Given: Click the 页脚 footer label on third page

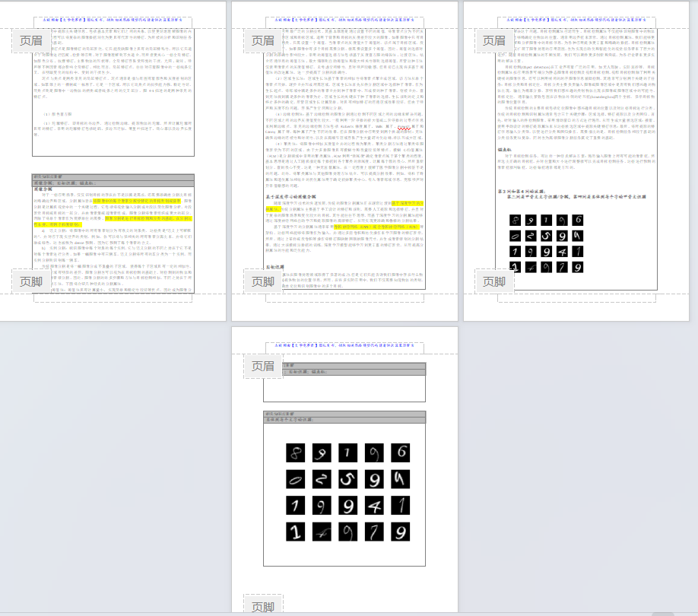Looking at the screenshot, I should [494, 281].
